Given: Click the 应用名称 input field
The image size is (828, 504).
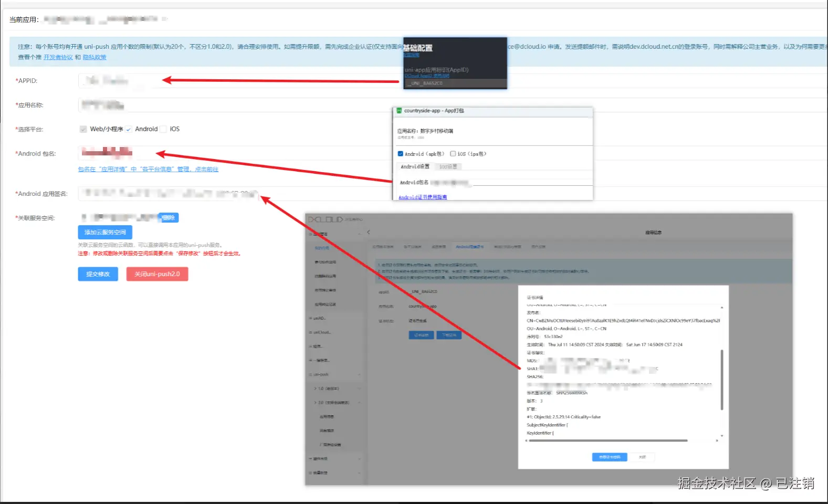Looking at the screenshot, I should [x=453, y=105].
